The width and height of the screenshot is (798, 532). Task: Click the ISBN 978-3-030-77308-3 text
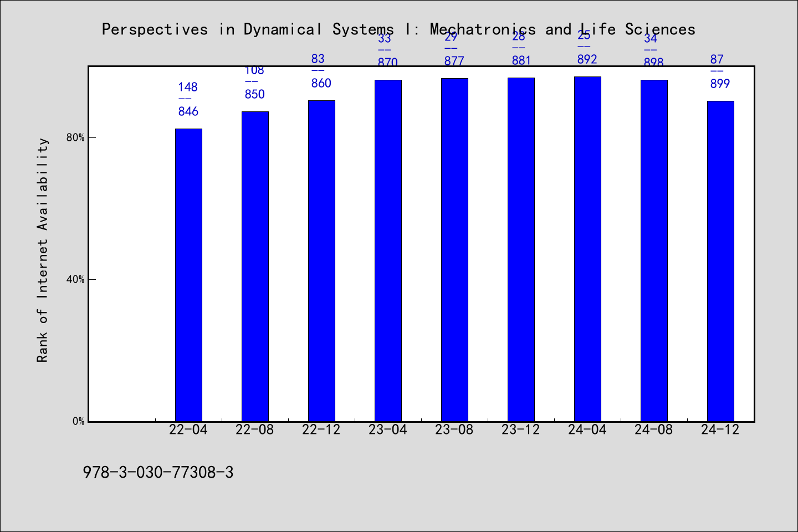pyautogui.click(x=158, y=473)
